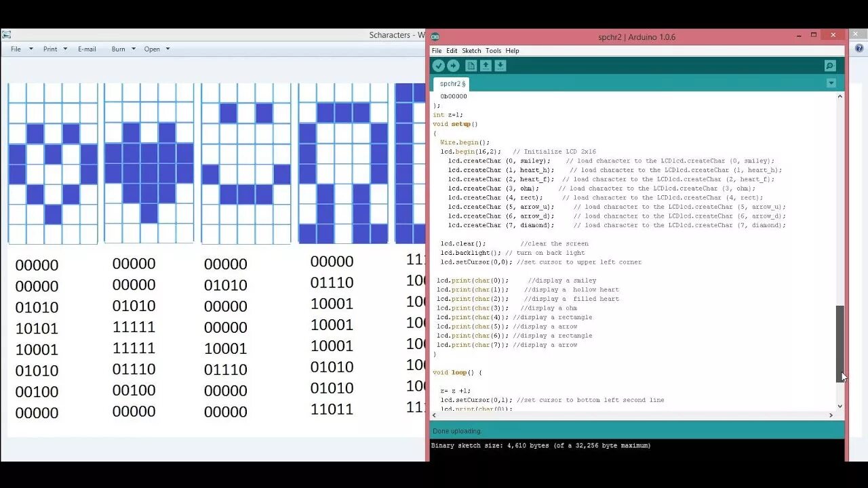Viewport: 868px width, 488px height.
Task: Click the E-mail button in Photo Viewer
Action: [87, 49]
